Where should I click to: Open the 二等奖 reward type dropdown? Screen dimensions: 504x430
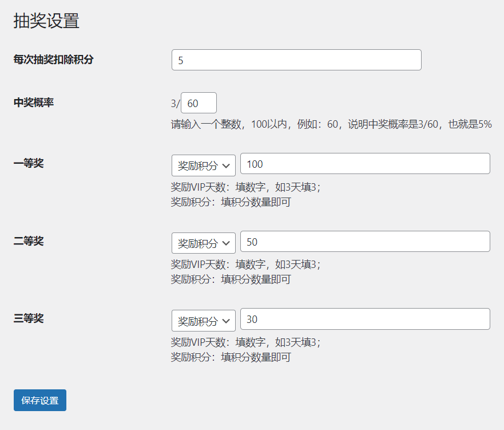pos(204,243)
